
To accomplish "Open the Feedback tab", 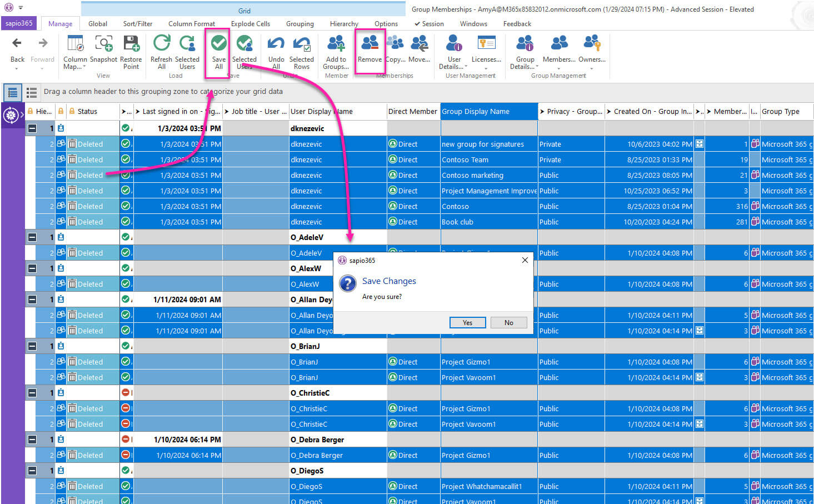I will pos(517,24).
